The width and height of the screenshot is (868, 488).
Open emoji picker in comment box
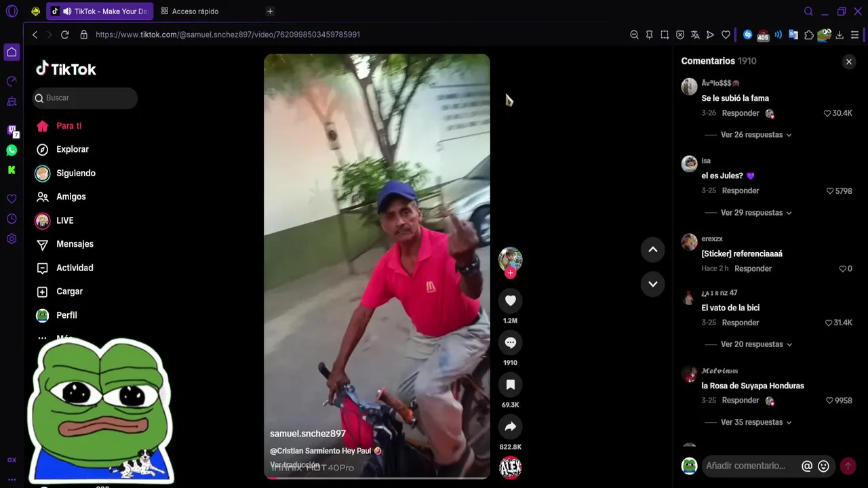click(x=823, y=466)
